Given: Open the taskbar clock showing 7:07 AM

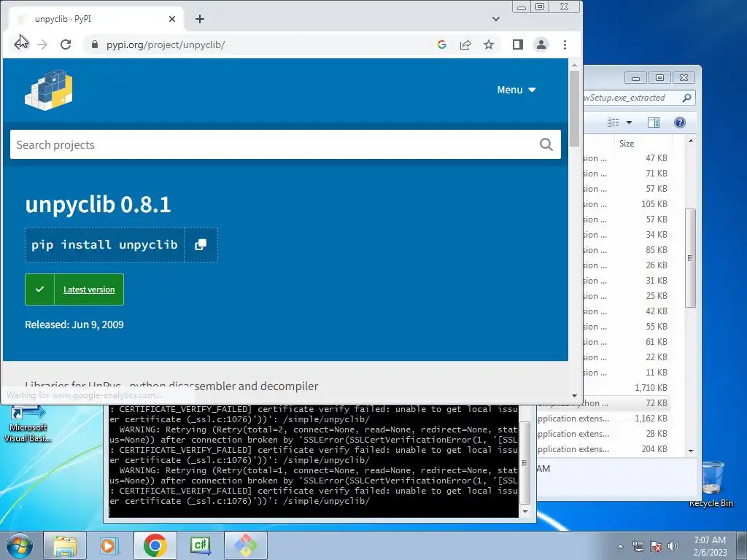Looking at the screenshot, I should 710,545.
